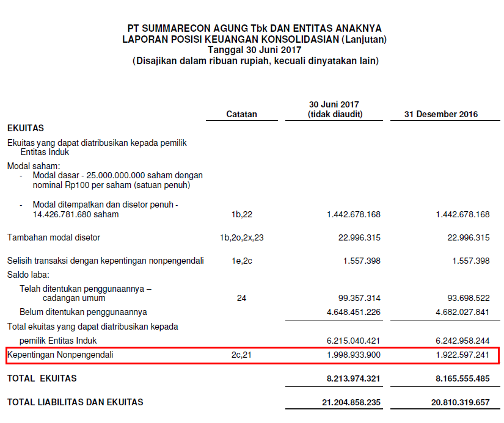504x423 pixels.
Task: Select the grand total 21.204.858.235
Action: coord(351,402)
